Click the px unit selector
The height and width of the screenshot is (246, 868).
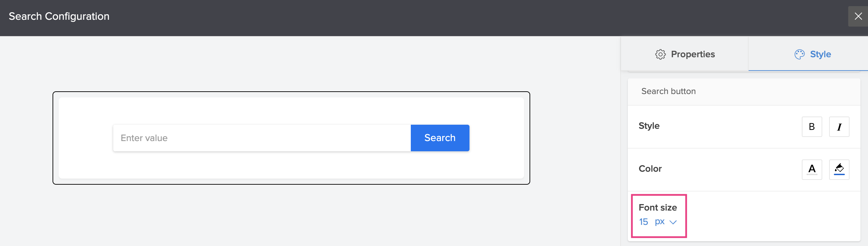click(x=660, y=222)
